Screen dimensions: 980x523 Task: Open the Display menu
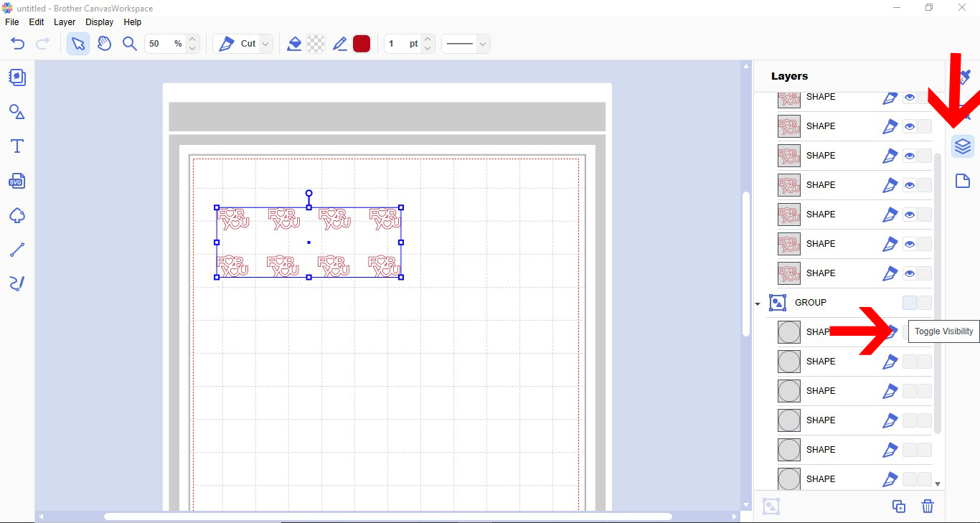click(x=100, y=22)
